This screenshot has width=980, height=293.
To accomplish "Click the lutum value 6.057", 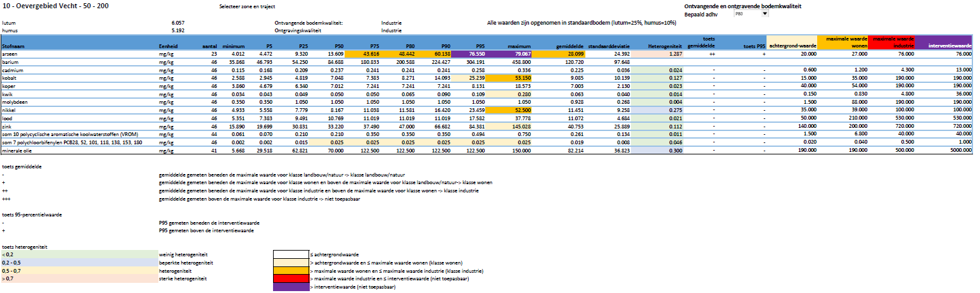I will click(178, 22).
